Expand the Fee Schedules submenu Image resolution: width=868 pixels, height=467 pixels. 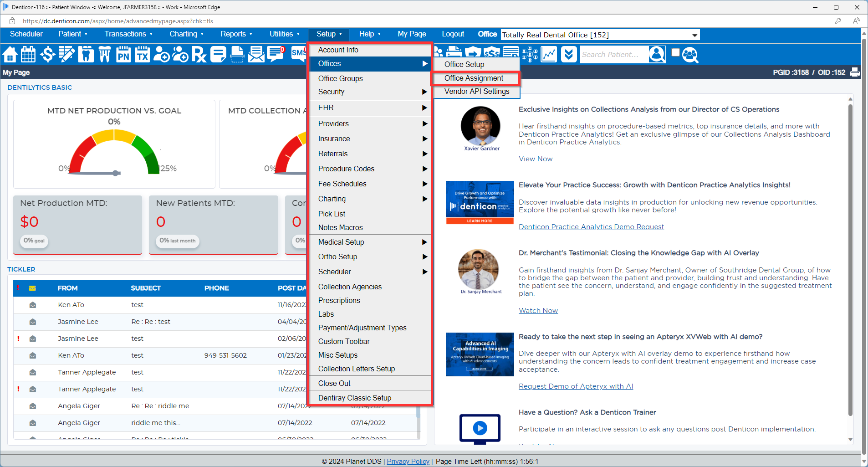click(370, 184)
